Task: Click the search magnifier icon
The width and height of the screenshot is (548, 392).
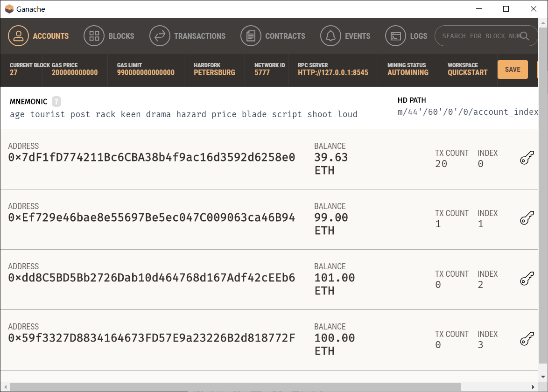Action: 525,36
